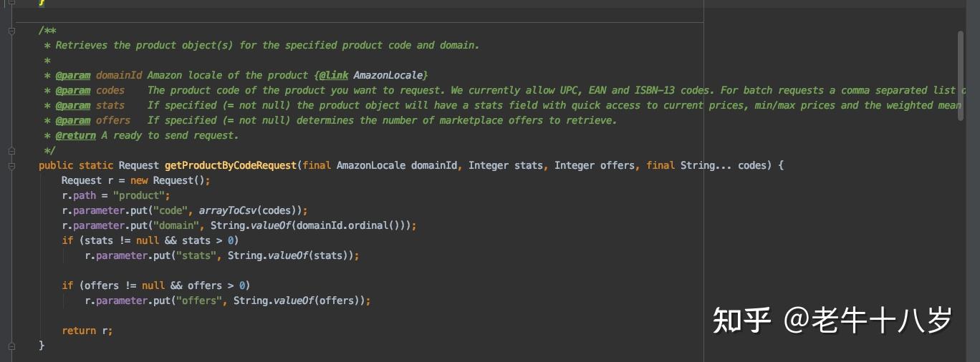
Task: Click the codes name in the @param line
Action: click(110, 90)
